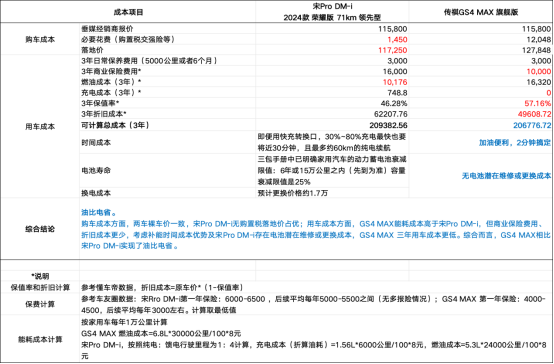
Task: Select the 3年商业保险费用 row label
Action: [111, 71]
